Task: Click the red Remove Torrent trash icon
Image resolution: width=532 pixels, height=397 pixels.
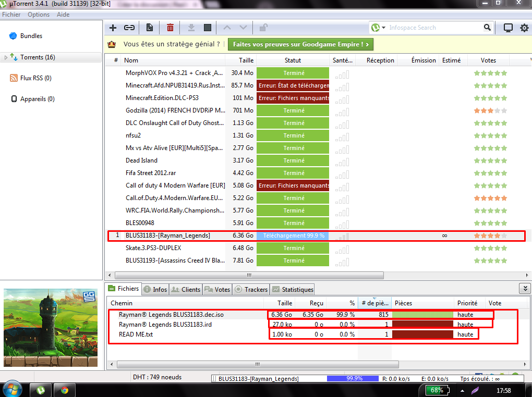Action: (x=171, y=28)
